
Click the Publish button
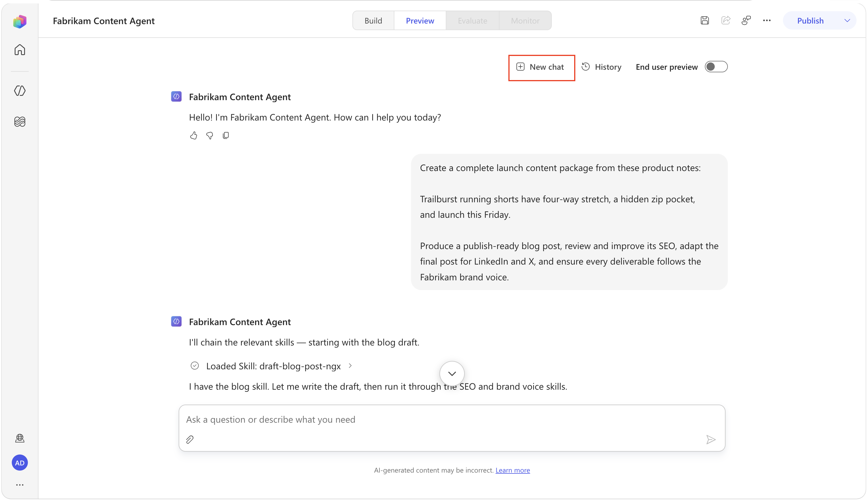pyautogui.click(x=810, y=21)
